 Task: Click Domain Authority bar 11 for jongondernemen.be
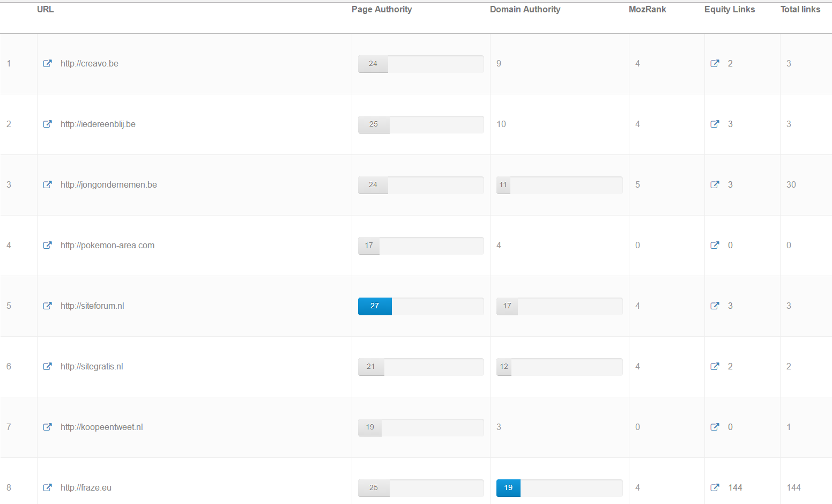coord(503,185)
